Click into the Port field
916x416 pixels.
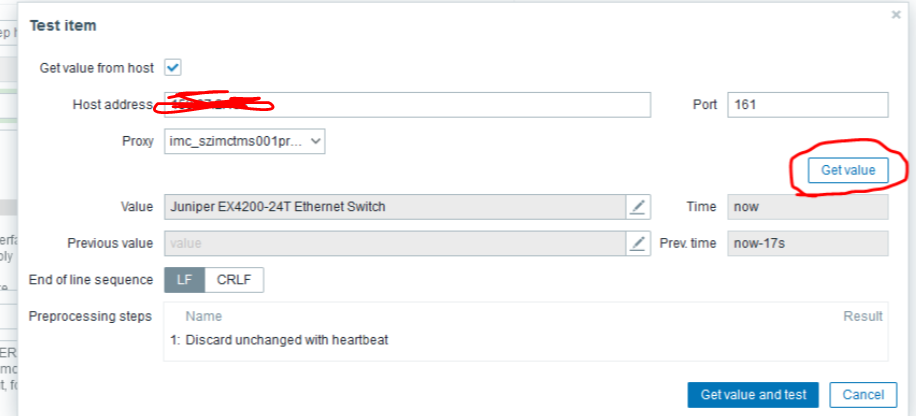[x=807, y=105]
